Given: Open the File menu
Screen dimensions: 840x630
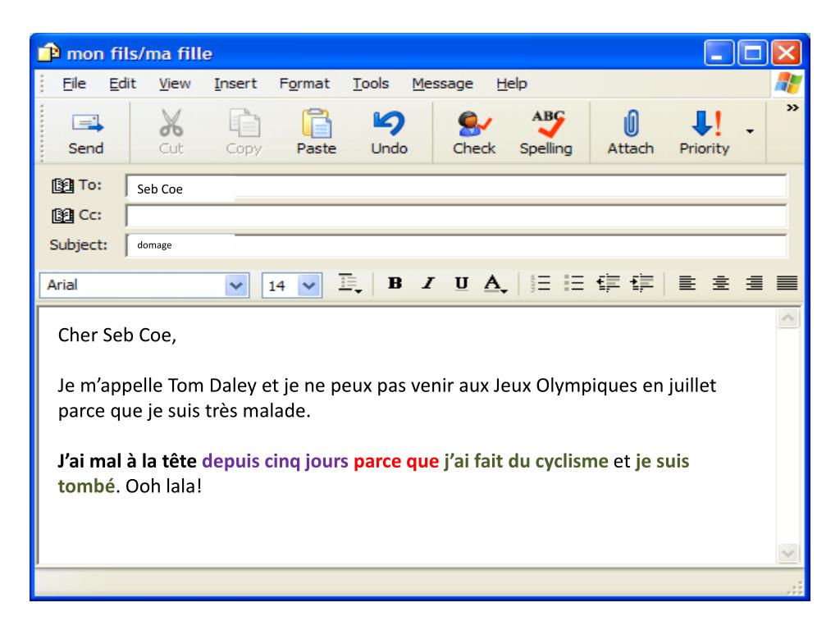Looking at the screenshot, I should 74,84.
